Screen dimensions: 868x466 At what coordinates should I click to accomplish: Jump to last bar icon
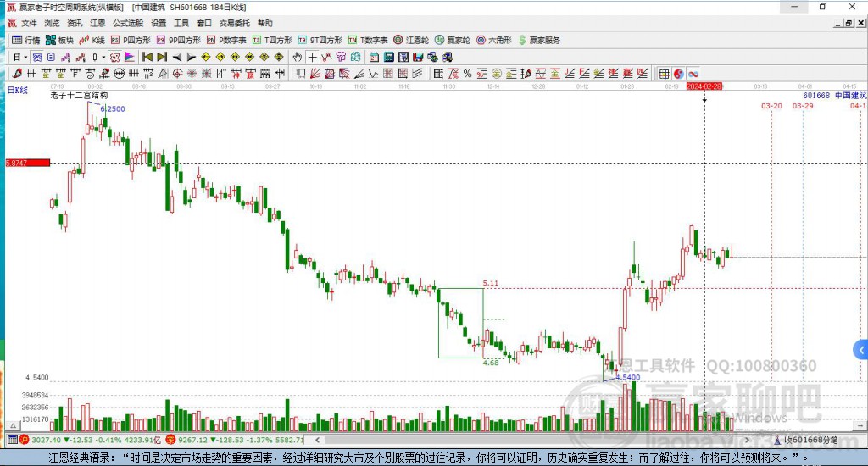click(x=162, y=57)
